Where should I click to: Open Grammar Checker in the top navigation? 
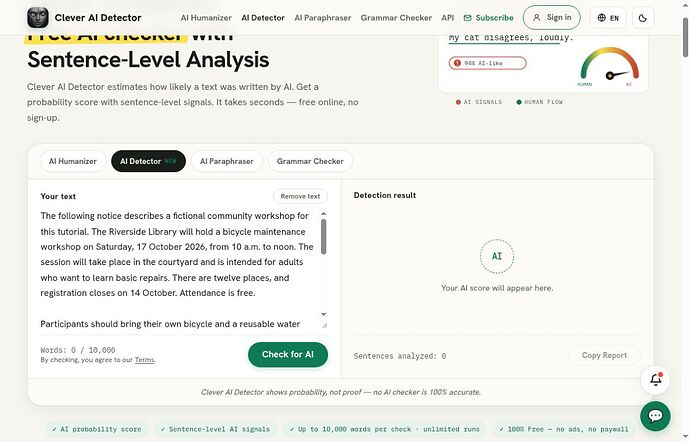click(396, 18)
